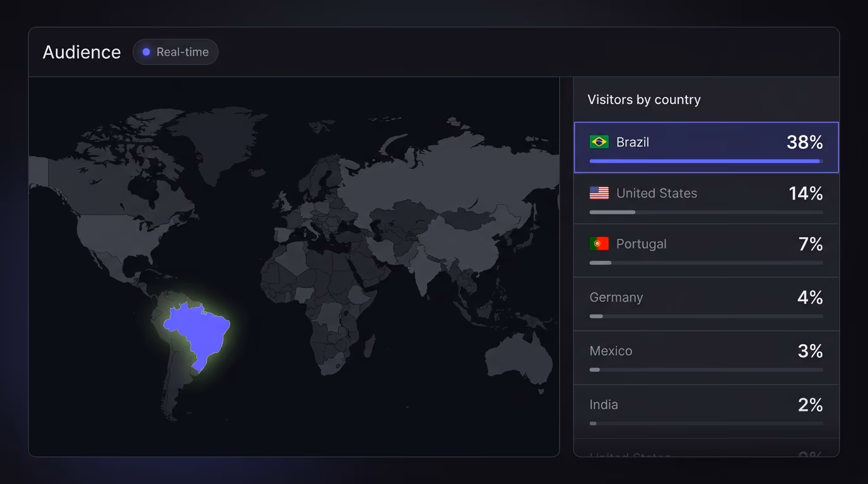Click the United States progress bar

coord(707,212)
